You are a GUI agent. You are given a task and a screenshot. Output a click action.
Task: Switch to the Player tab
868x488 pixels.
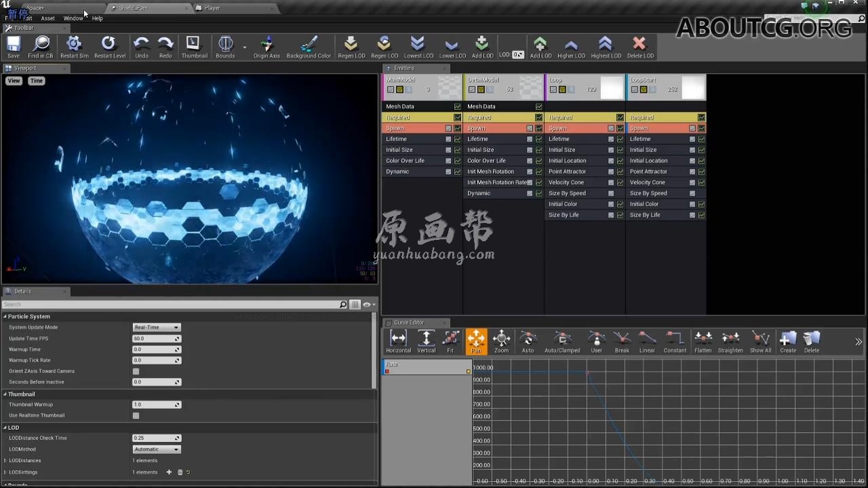[x=235, y=8]
